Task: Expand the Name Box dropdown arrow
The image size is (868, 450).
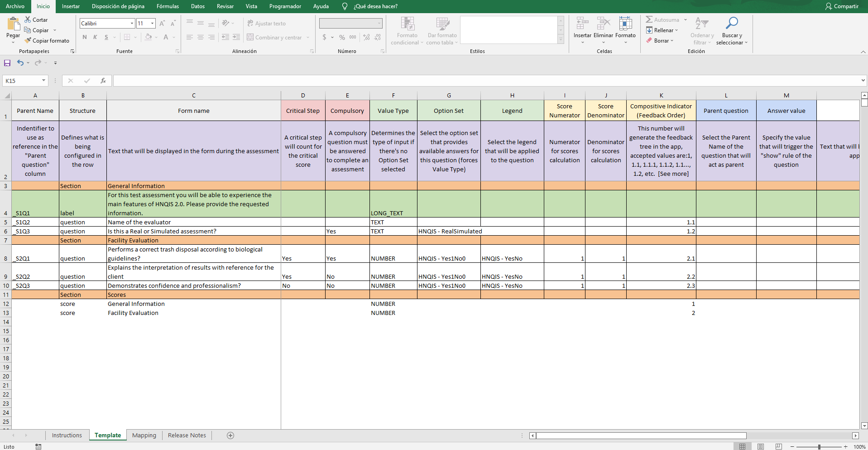Action: pos(43,81)
